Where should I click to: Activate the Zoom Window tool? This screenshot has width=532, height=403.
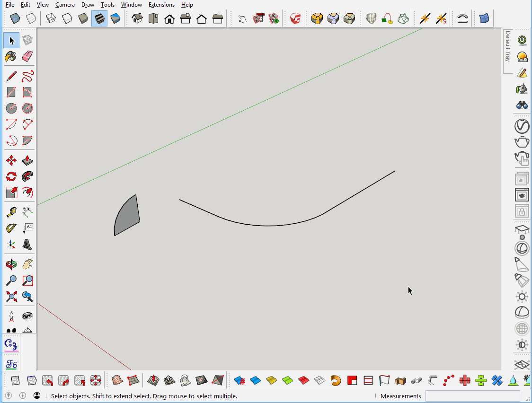pos(27,280)
